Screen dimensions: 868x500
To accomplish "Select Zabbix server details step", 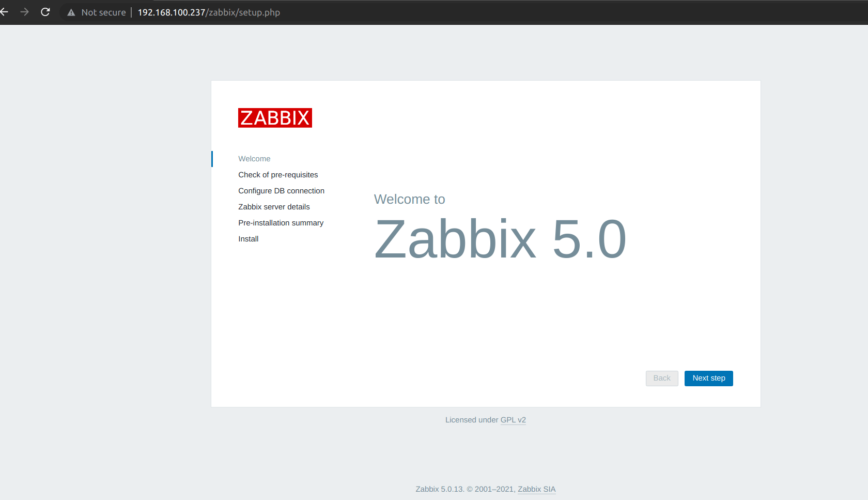I will coord(274,207).
